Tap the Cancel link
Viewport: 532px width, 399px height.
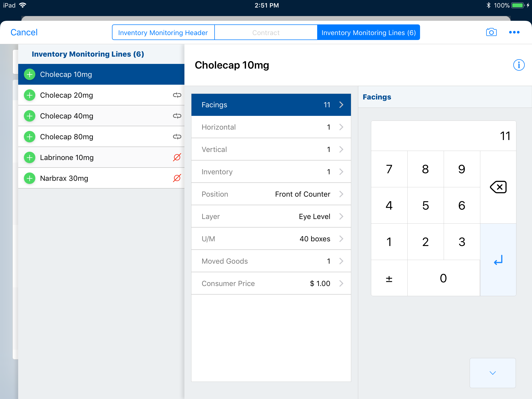pos(24,32)
